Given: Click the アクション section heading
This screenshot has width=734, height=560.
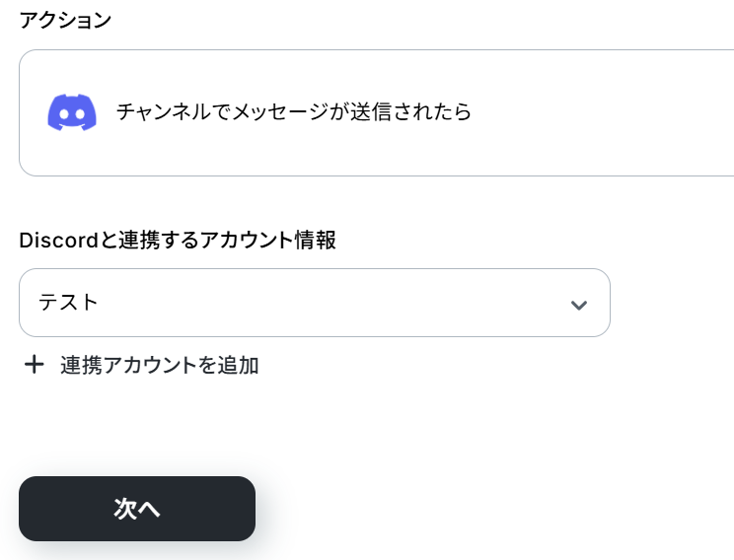Looking at the screenshot, I should 65,20.
